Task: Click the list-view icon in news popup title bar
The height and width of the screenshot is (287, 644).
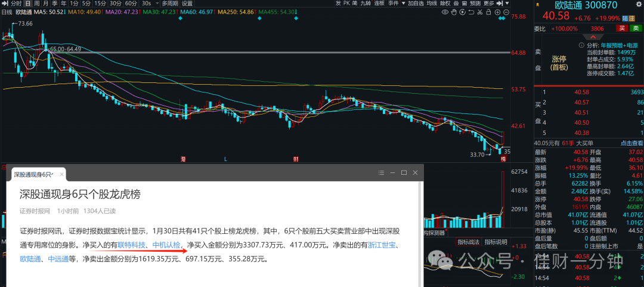Action: (x=380, y=172)
